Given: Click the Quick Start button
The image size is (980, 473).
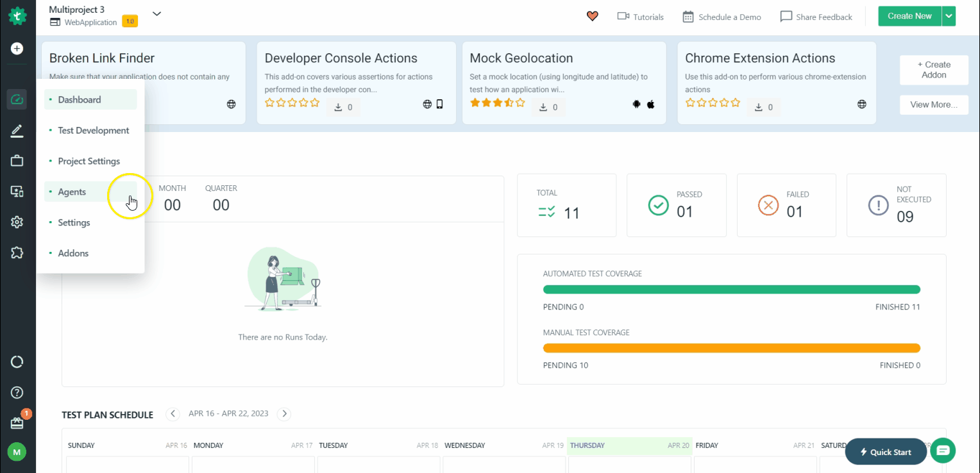Looking at the screenshot, I should click(x=886, y=452).
